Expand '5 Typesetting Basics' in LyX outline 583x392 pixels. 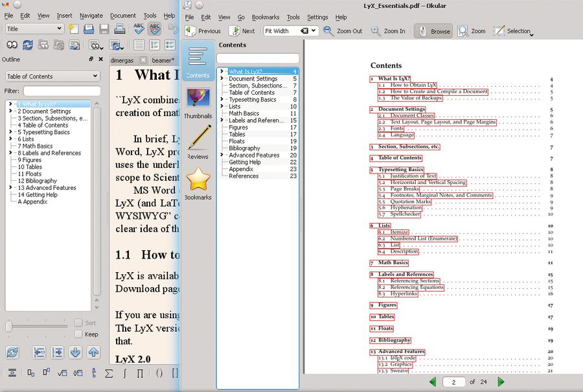[x=10, y=132]
